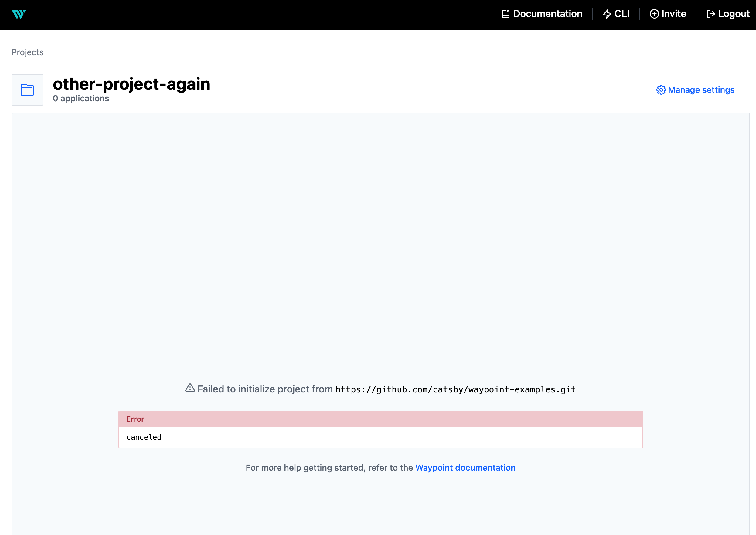Click the Logout arrow icon

(711, 14)
